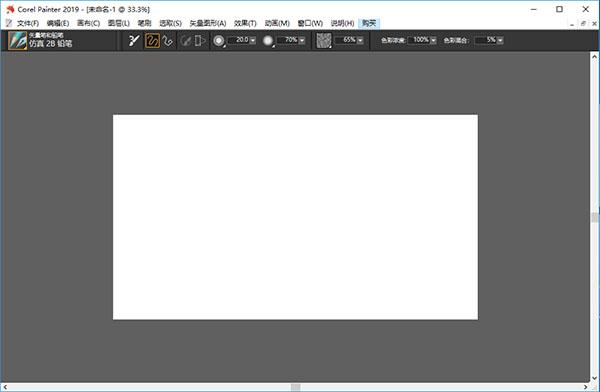Click the vertical scrollbar down arrow

pos(594,378)
